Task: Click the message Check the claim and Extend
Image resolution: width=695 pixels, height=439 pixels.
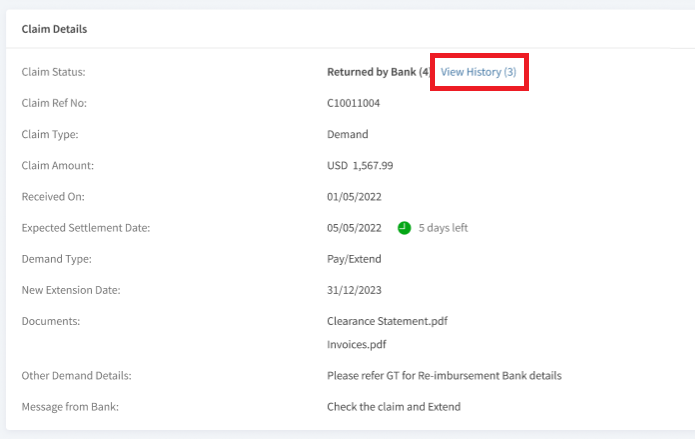Action: (394, 407)
